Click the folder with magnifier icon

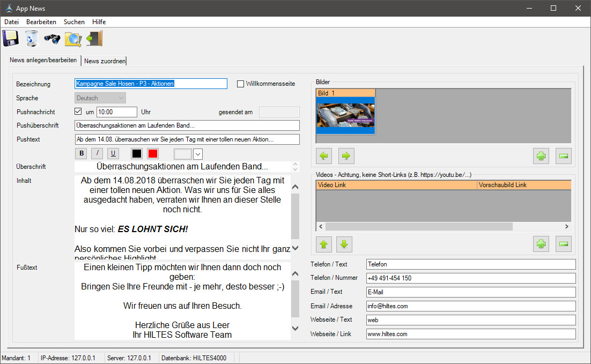click(x=73, y=39)
